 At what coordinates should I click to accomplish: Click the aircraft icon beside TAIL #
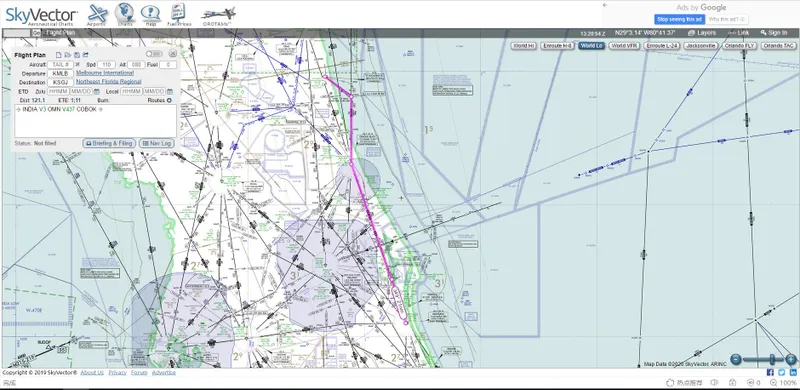tap(78, 65)
